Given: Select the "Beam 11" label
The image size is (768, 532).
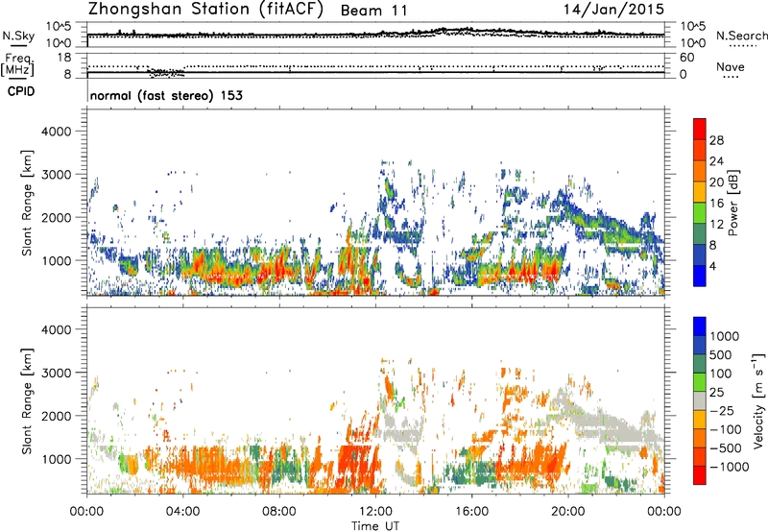Looking at the screenshot, I should (373, 11).
